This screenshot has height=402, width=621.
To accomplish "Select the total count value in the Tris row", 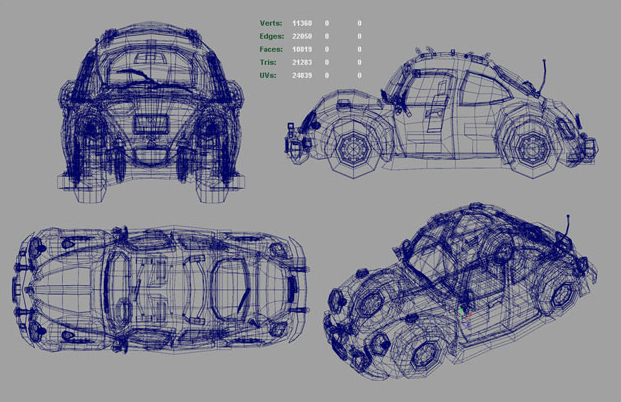I will 302,63.
